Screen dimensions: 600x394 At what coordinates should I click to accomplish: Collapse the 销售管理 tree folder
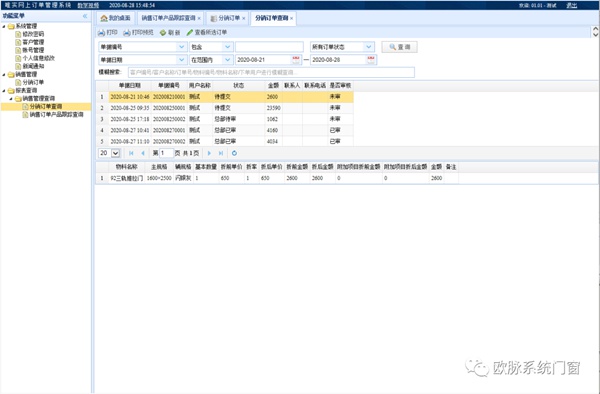(x=4, y=75)
